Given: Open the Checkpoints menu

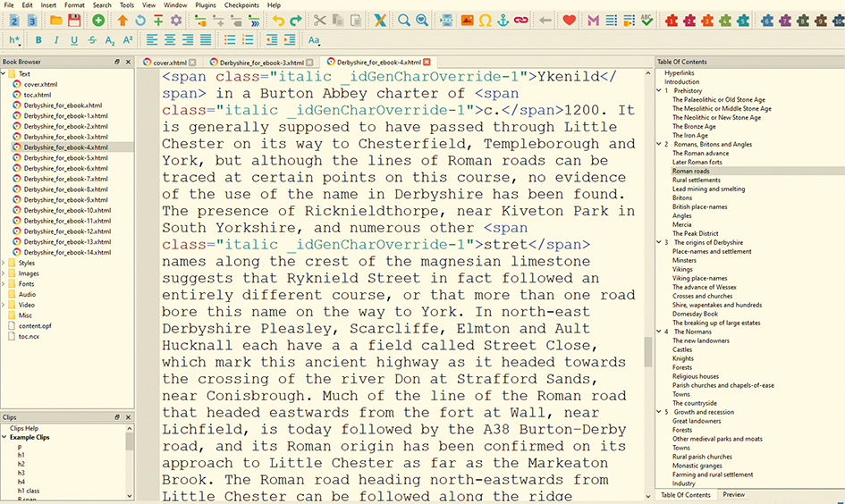Looking at the screenshot, I should click(x=241, y=5).
